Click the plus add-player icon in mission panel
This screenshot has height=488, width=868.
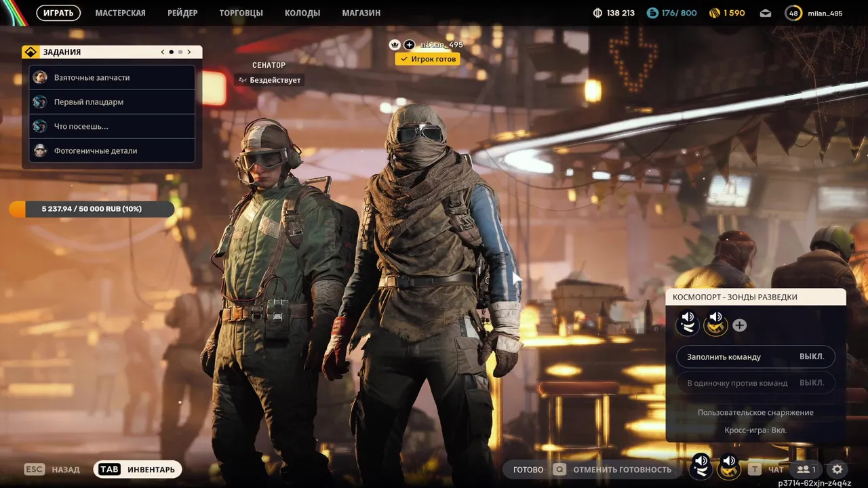click(740, 325)
